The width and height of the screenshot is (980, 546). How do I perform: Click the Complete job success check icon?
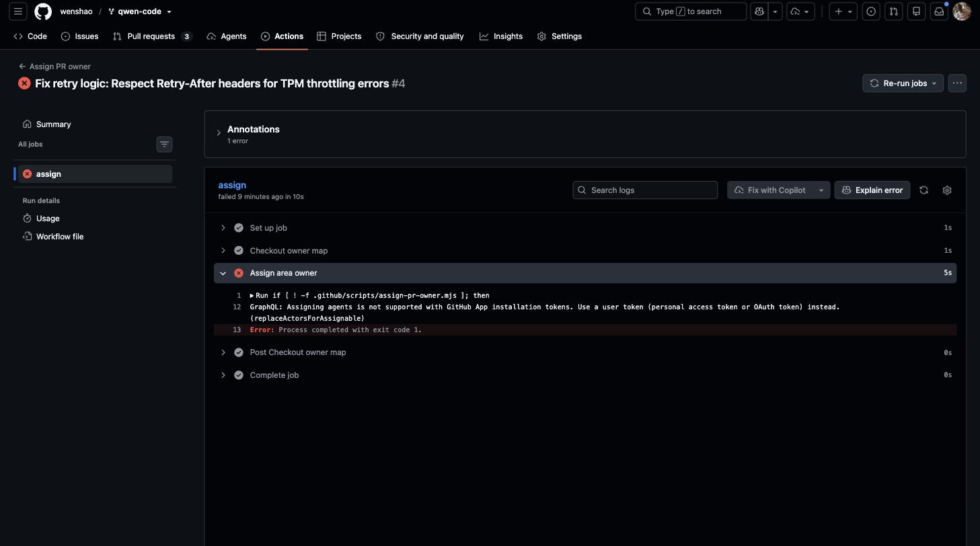pyautogui.click(x=238, y=375)
